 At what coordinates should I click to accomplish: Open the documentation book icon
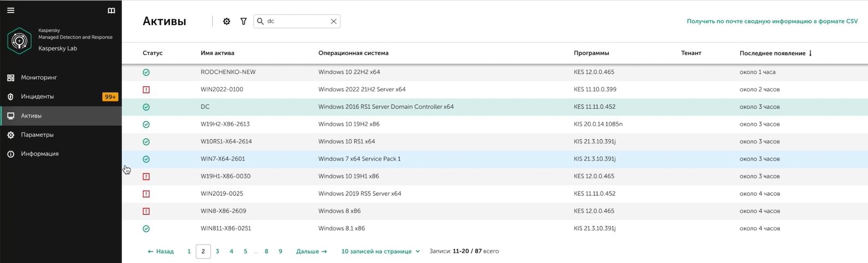point(111,10)
